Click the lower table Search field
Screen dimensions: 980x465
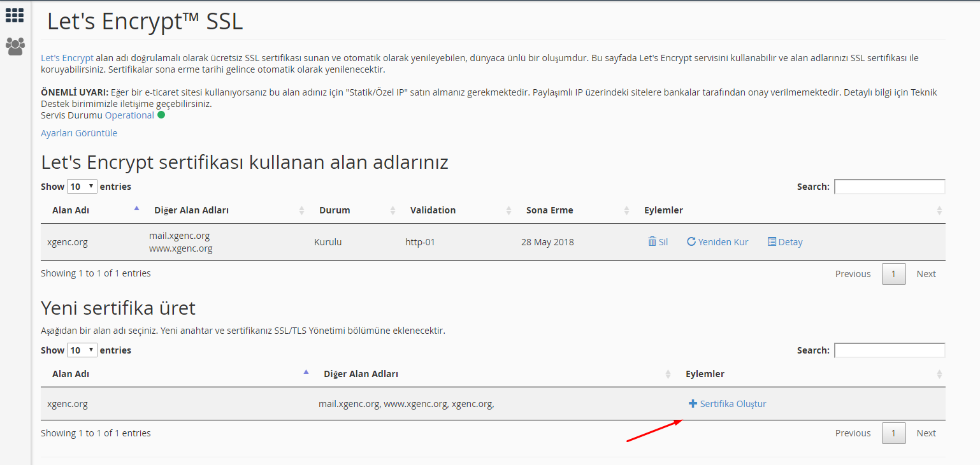coord(890,350)
